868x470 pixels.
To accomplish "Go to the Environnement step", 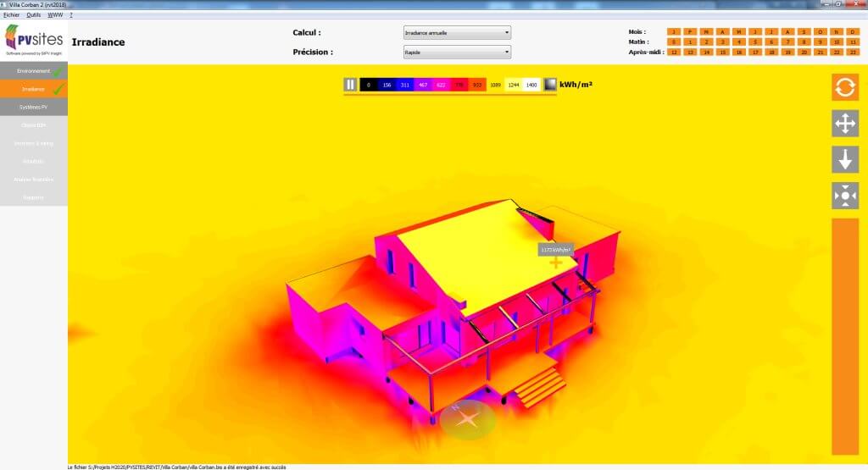I will 34,71.
